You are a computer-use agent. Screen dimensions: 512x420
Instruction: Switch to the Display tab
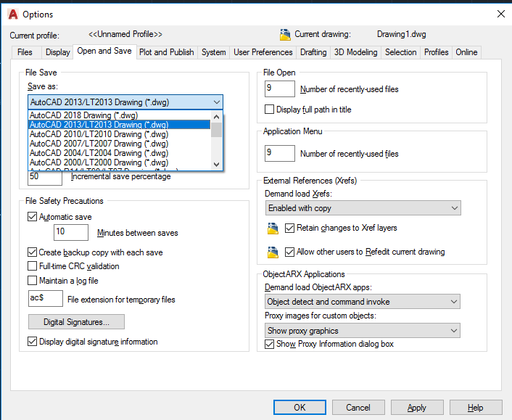pos(57,52)
